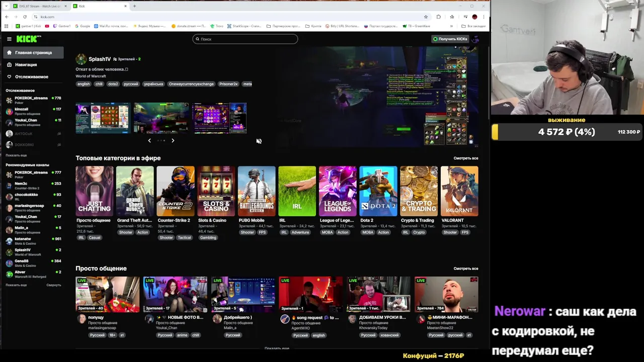Open YouTube bookmark icon
This screenshot has width=644, height=362.
point(47,26)
